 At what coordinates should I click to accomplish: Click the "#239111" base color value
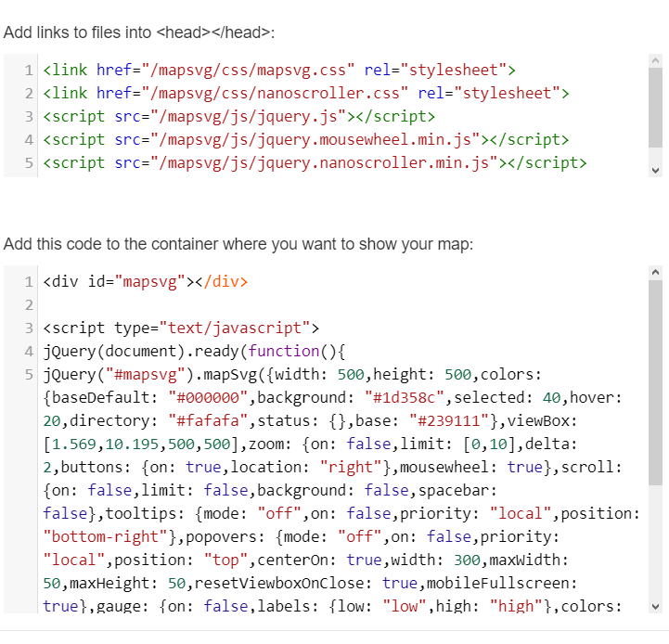pos(449,420)
